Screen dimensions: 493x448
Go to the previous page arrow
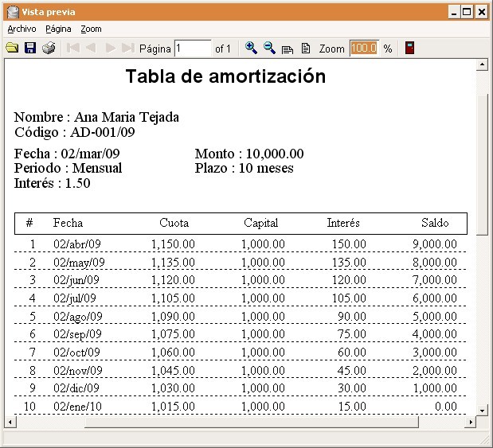tap(91, 48)
